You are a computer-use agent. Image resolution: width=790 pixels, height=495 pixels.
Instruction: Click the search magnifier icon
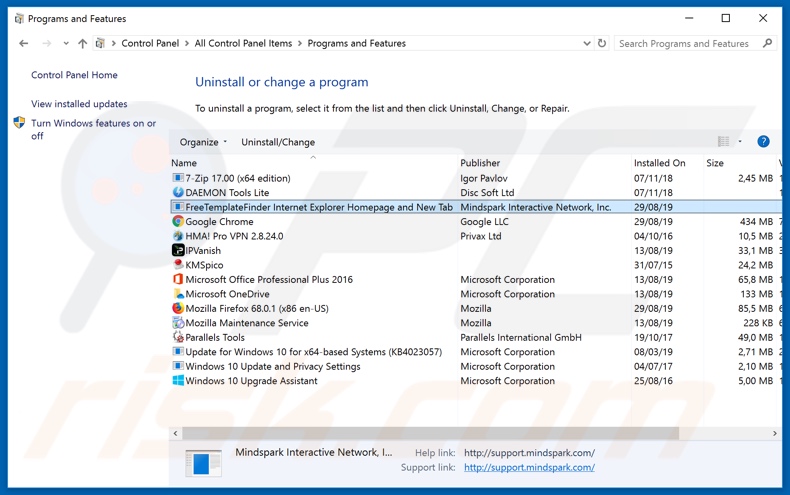click(x=767, y=43)
